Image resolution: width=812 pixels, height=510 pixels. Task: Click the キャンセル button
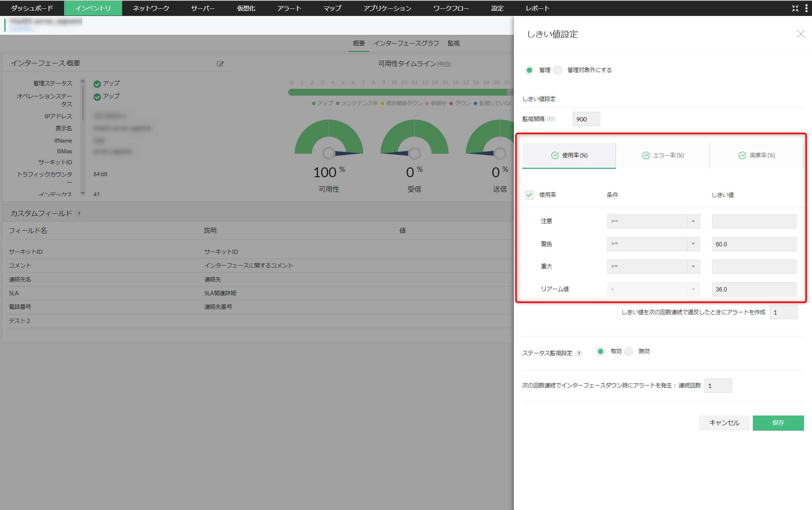(724, 423)
